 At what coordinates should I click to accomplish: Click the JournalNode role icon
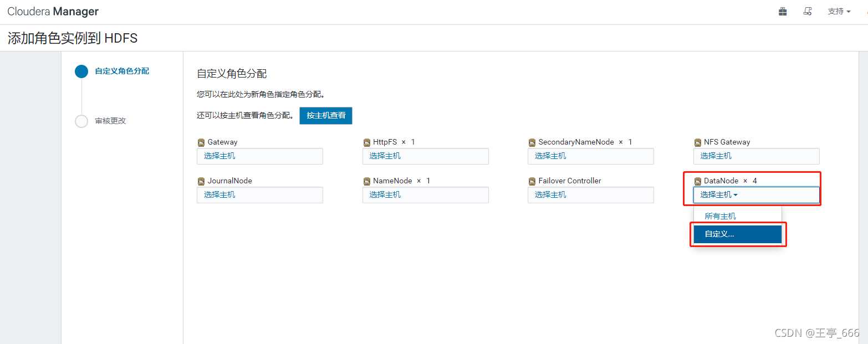point(201,181)
